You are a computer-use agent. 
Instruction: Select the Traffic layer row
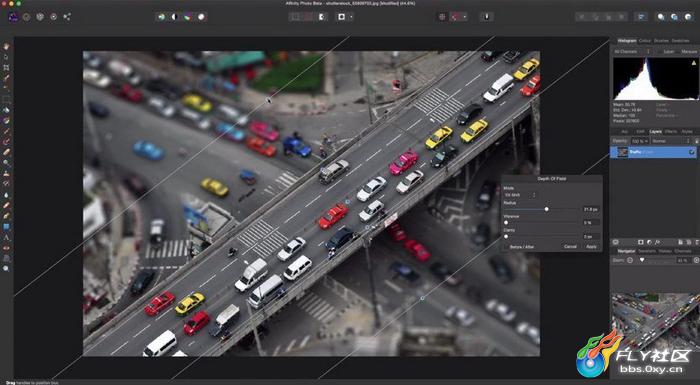(x=654, y=152)
